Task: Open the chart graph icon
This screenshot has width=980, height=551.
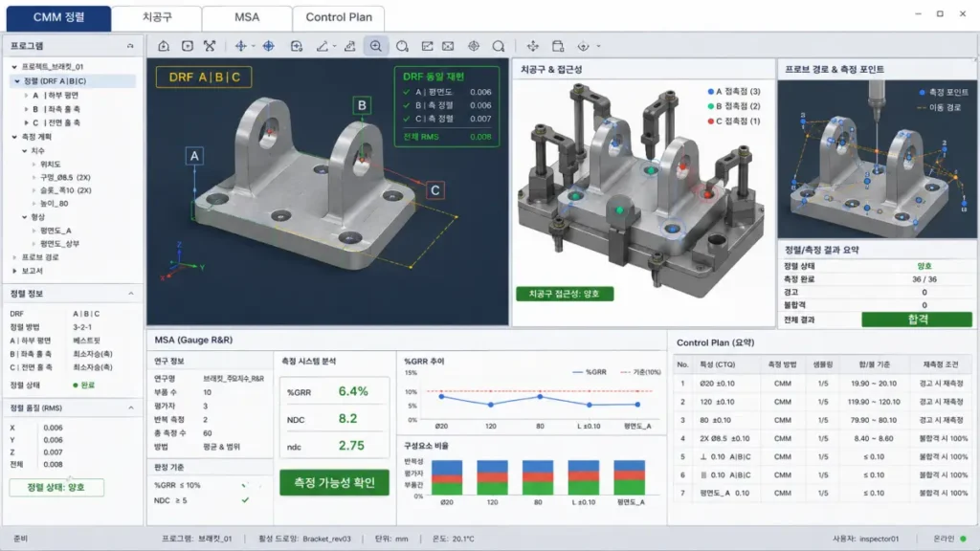Action: 428,46
